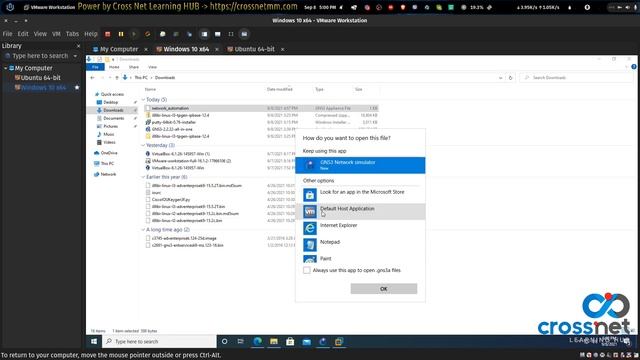Open the VMware File menu
The image size is (640, 360).
pos(7,34)
